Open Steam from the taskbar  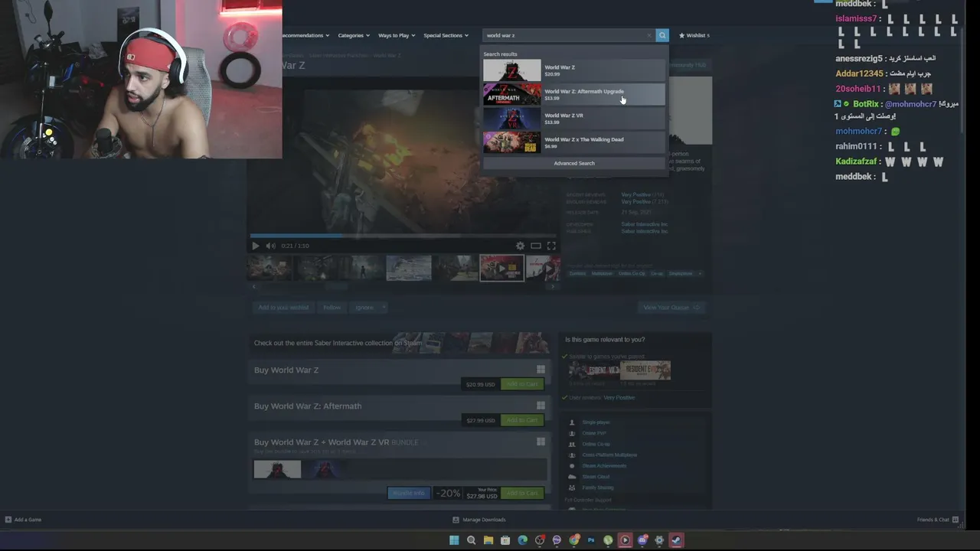[x=676, y=540]
